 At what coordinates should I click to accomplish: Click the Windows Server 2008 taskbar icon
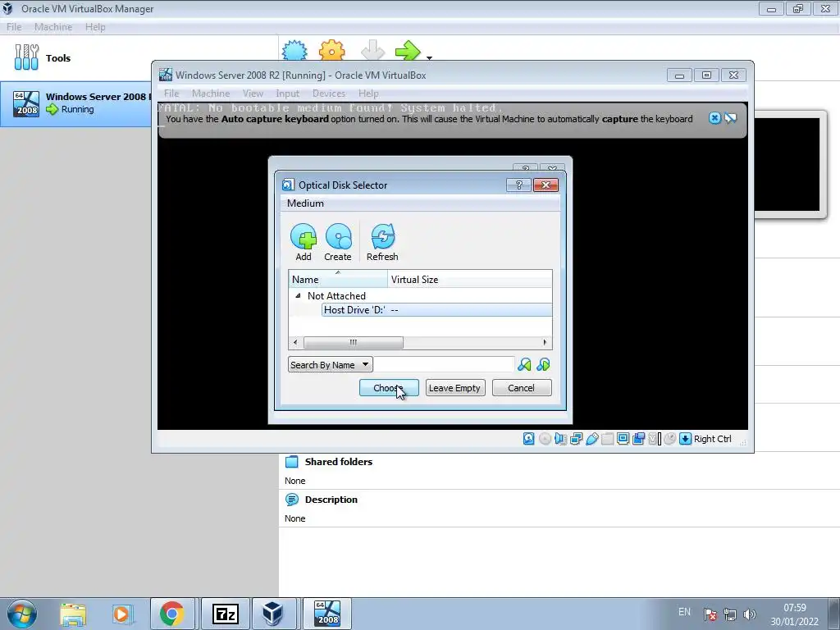point(326,614)
